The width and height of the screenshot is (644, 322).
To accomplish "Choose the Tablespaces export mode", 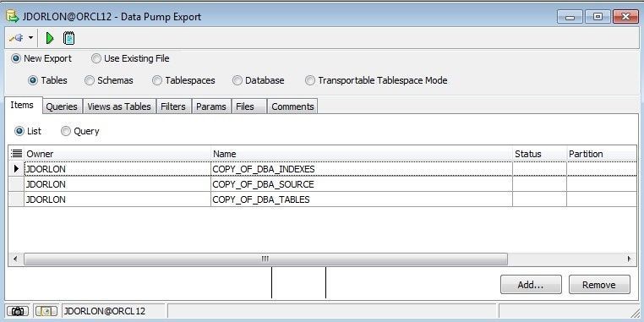I will pos(183,80).
